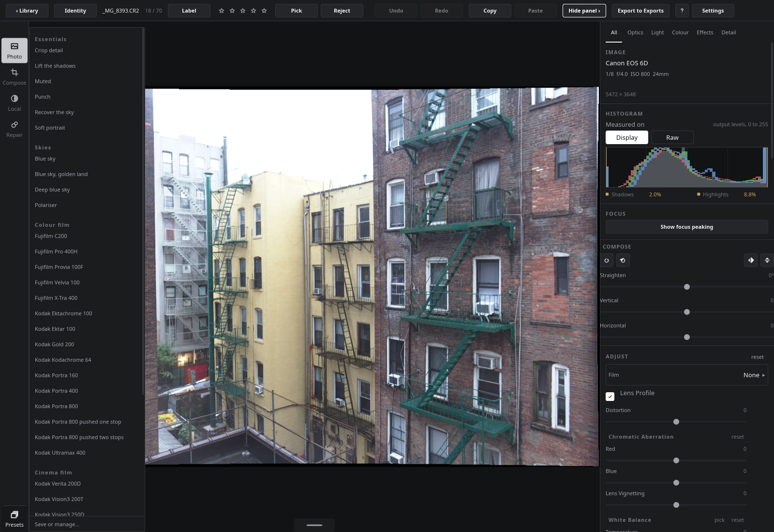Open the Photo tool in sidebar

pos(15,50)
